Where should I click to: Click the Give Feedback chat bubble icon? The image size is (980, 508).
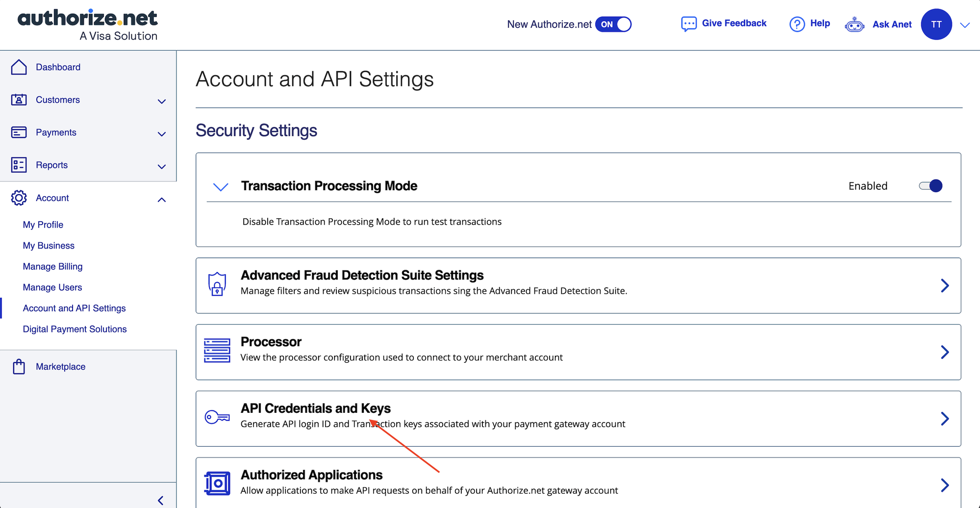(x=689, y=24)
